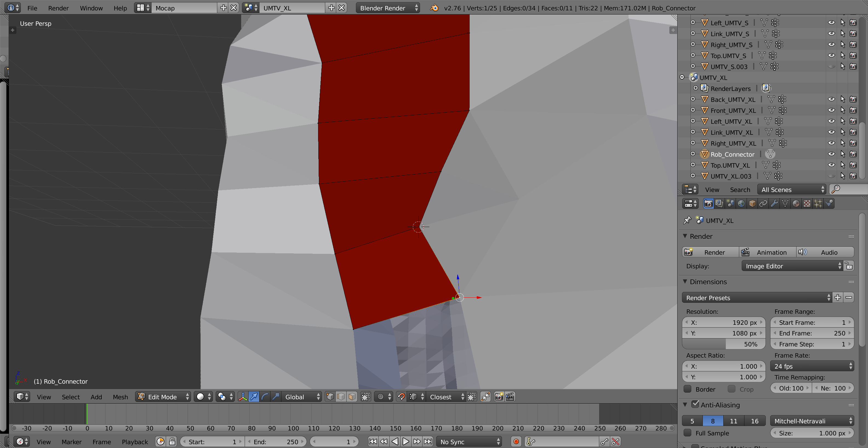868x448 pixels.
Task: Open the Render Presets dropdown
Action: [757, 298]
